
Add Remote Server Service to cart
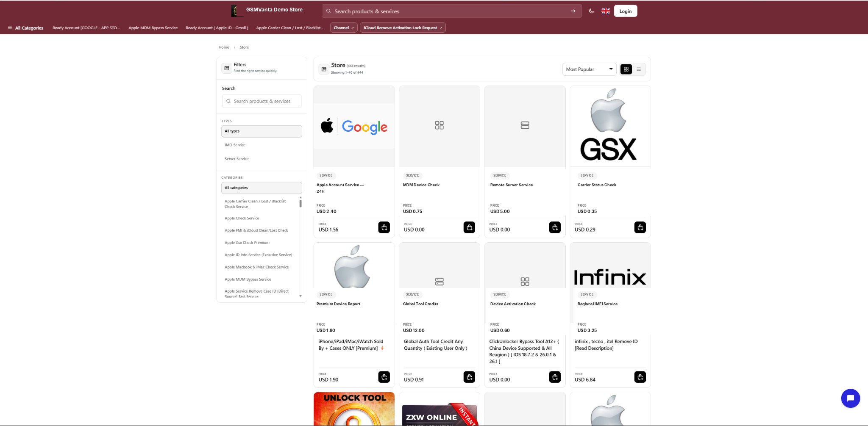[x=555, y=227]
